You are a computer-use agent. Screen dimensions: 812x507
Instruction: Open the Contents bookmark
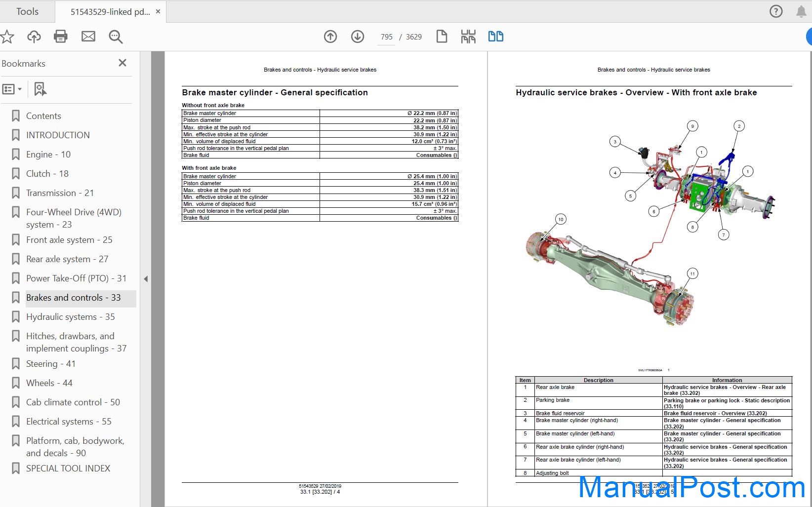pyautogui.click(x=43, y=116)
